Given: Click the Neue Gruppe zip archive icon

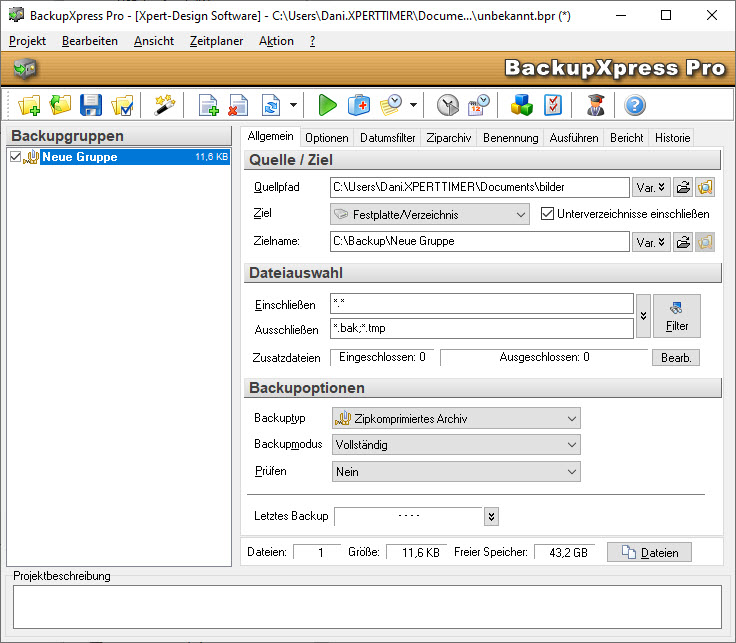Looking at the screenshot, I should (31, 157).
